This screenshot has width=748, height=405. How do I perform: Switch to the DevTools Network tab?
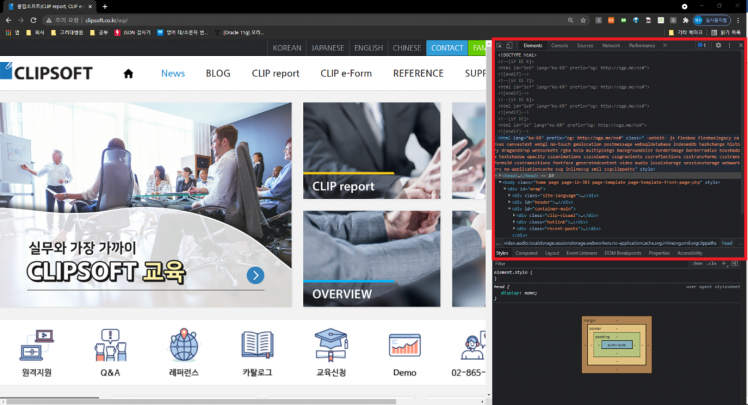tap(611, 45)
